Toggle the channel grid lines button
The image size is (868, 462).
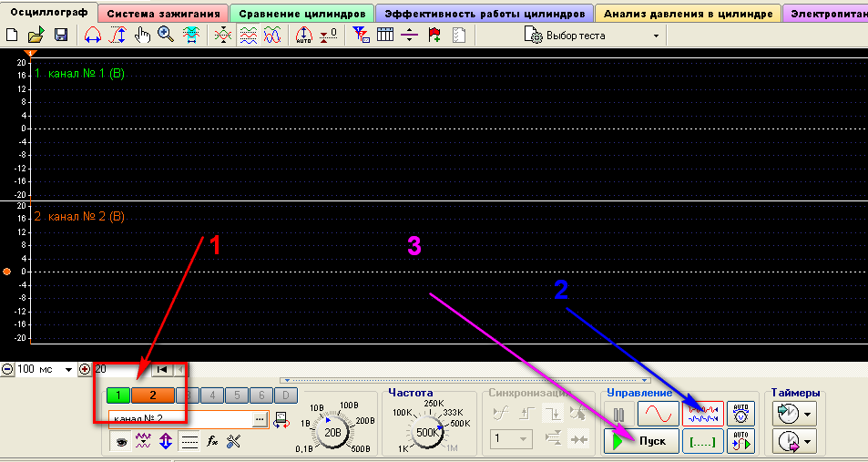coord(189,442)
